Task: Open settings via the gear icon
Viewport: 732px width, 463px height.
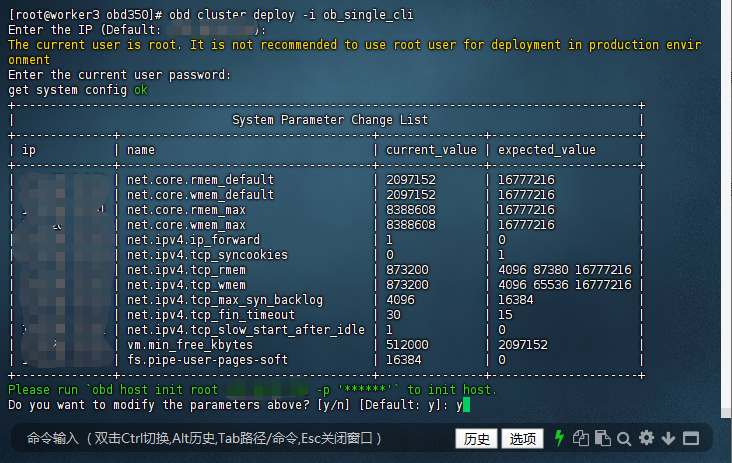Action: [646, 438]
